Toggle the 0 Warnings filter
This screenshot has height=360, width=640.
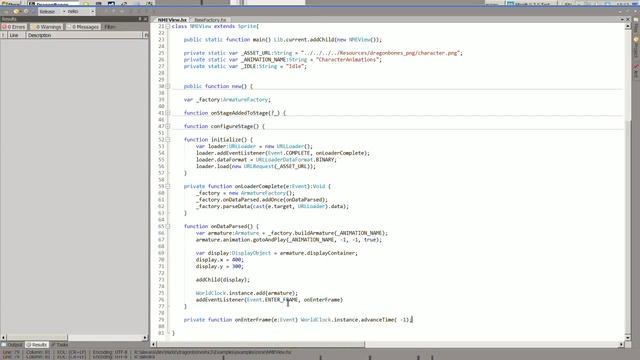click(46, 27)
